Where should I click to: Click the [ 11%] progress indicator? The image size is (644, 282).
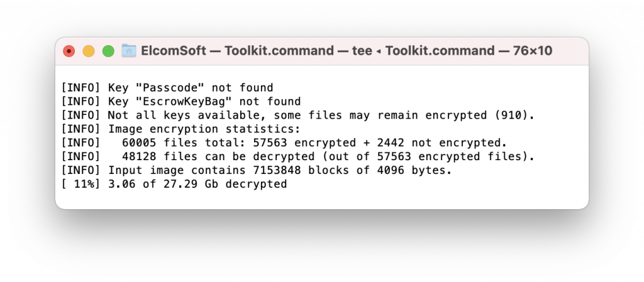(81, 184)
